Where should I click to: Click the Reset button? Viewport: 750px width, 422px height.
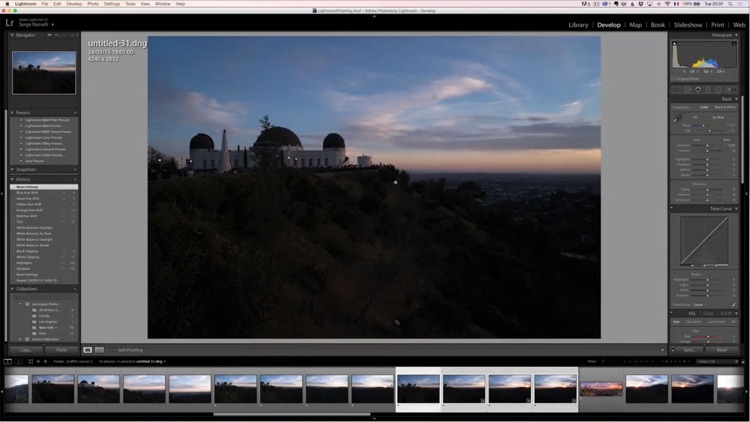(721, 350)
